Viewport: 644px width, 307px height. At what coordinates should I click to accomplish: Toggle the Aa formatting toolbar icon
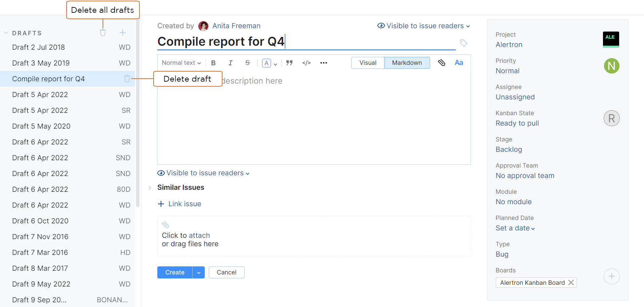pos(459,63)
